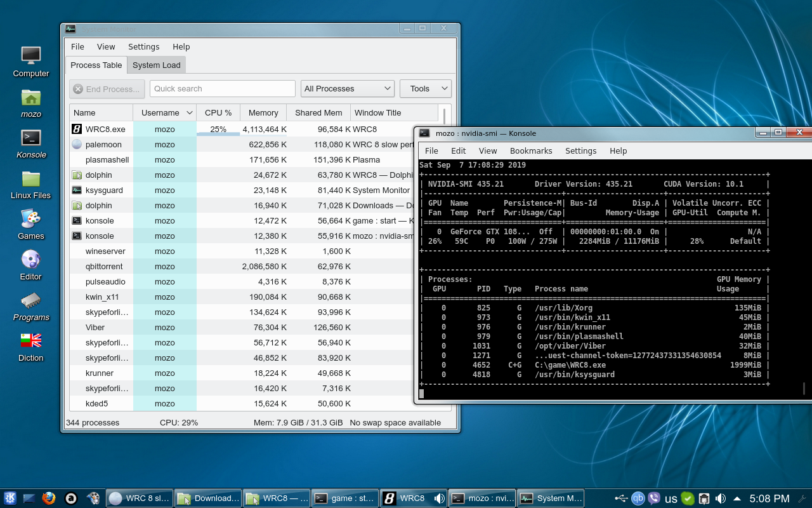
Task: Click the Konsole window title bar icon
Action: pyautogui.click(x=424, y=133)
